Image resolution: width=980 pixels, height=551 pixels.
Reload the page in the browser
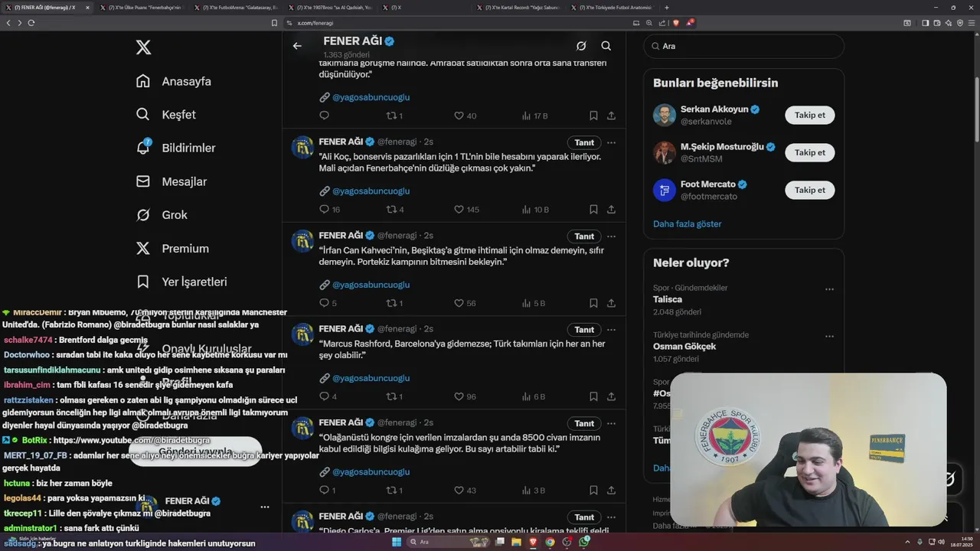point(31,23)
